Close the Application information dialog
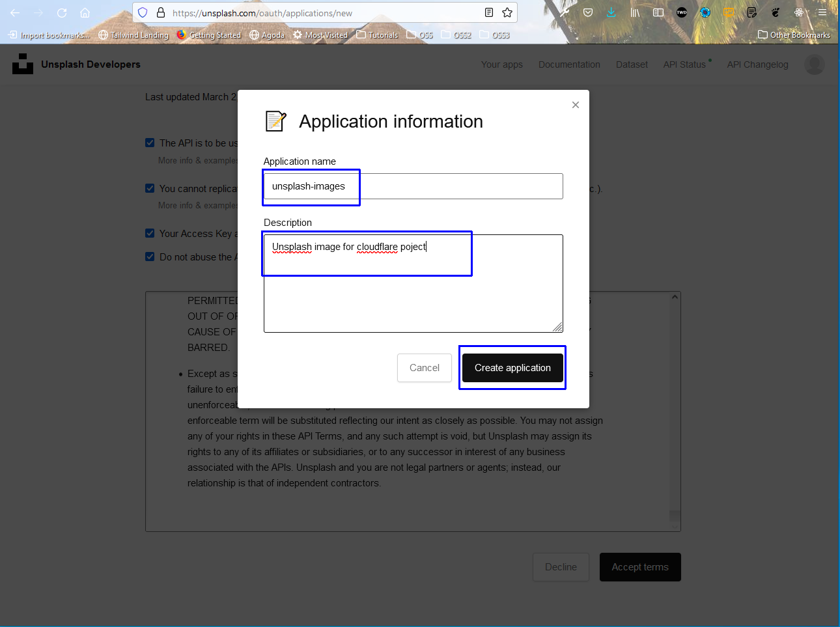 576,105
